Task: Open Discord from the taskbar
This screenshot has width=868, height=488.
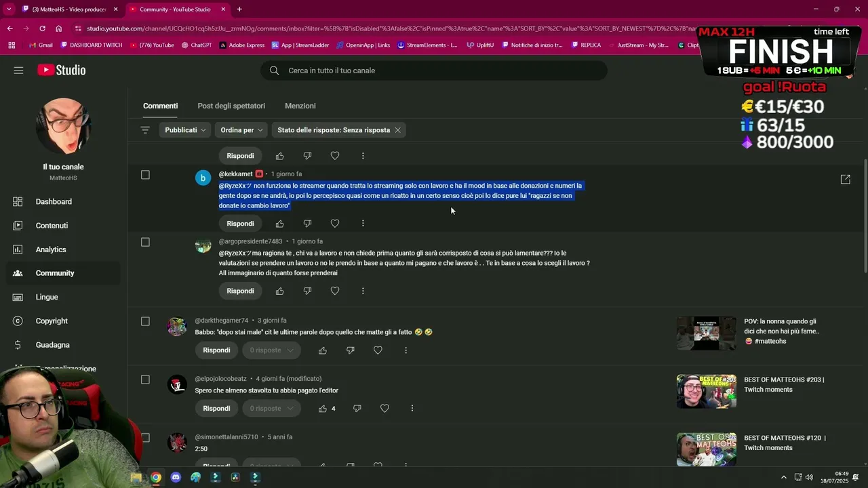Action: pos(176,477)
